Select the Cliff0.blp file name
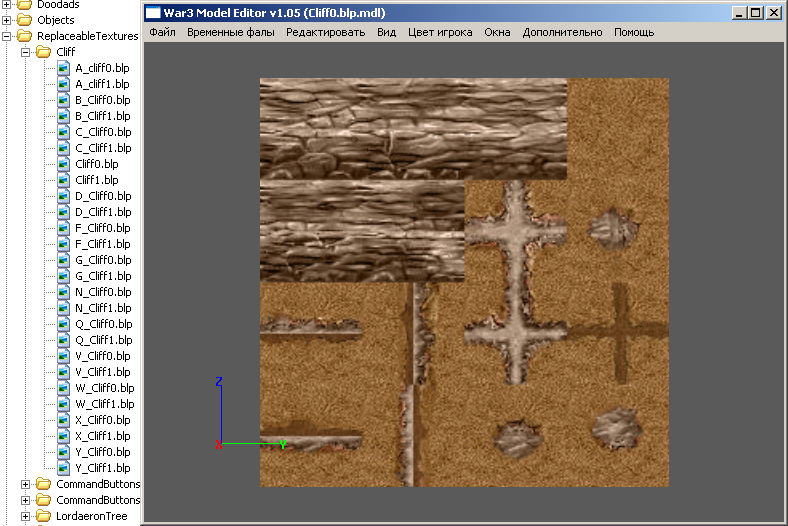 pos(97,164)
